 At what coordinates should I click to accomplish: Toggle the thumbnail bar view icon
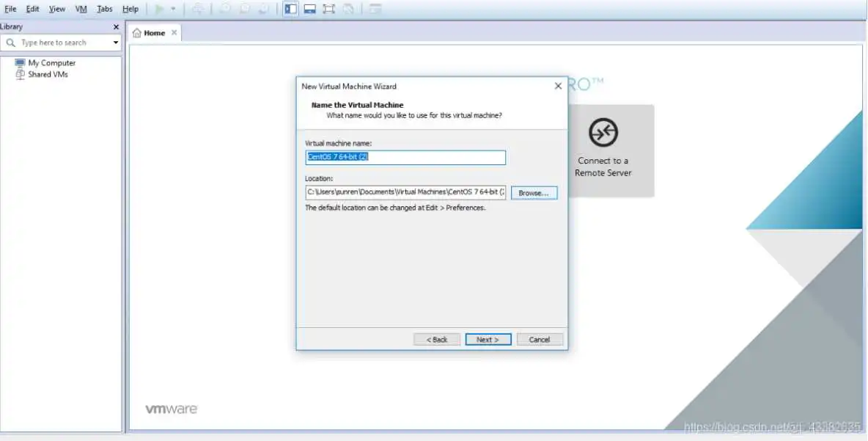coord(310,9)
